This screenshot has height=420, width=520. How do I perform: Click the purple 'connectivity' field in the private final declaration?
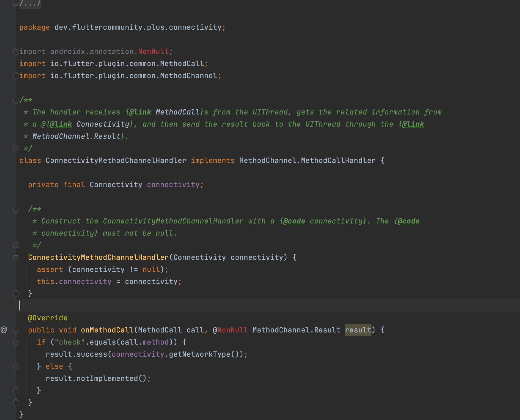click(173, 185)
